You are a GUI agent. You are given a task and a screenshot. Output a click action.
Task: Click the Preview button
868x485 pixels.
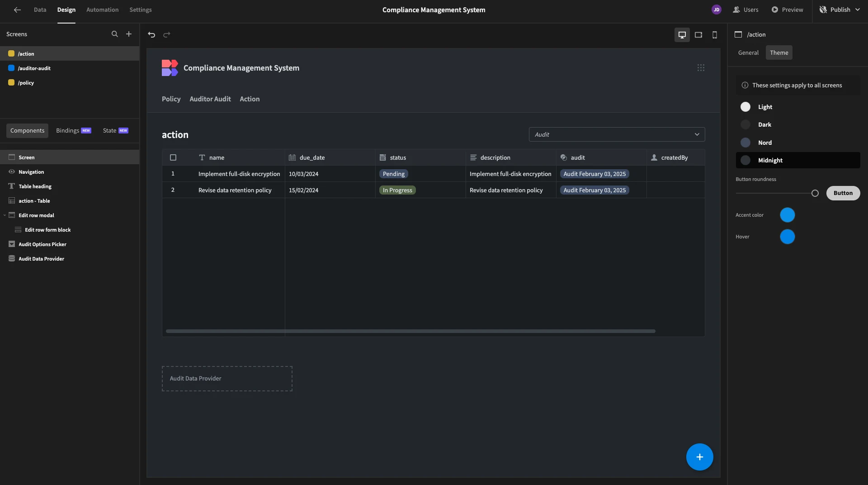click(x=787, y=10)
